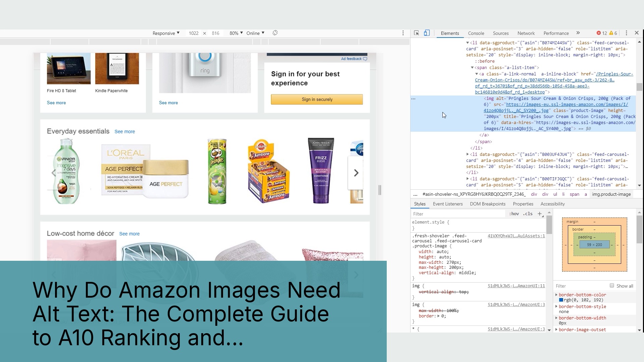Expand border-bottom-style computed property
Image resolution: width=644 pixels, height=362 pixels.
[x=556, y=306]
